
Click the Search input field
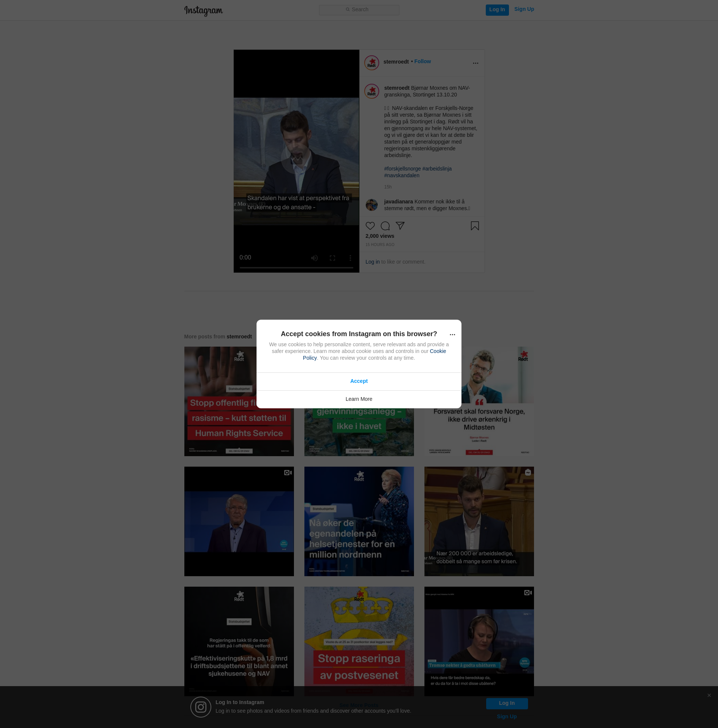tap(359, 10)
